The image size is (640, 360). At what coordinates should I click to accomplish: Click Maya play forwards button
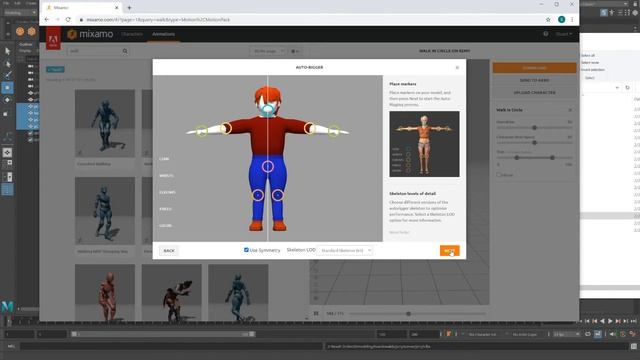tap(610, 321)
